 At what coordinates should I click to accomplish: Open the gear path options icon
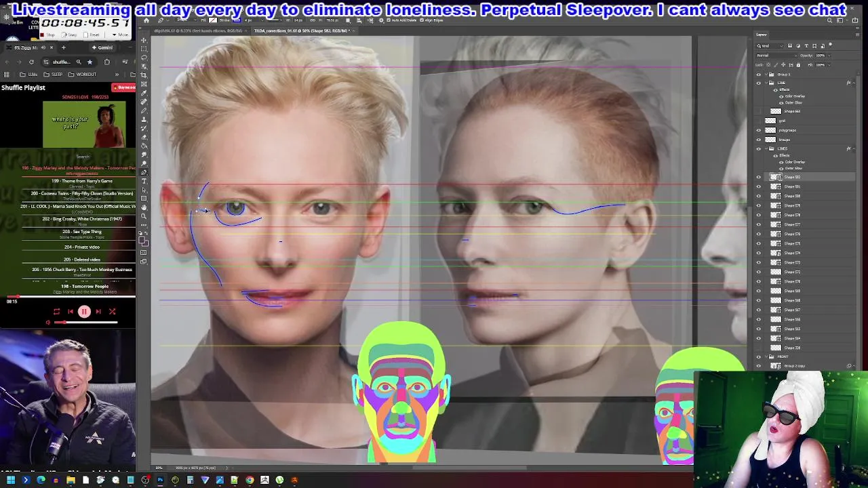(x=382, y=20)
